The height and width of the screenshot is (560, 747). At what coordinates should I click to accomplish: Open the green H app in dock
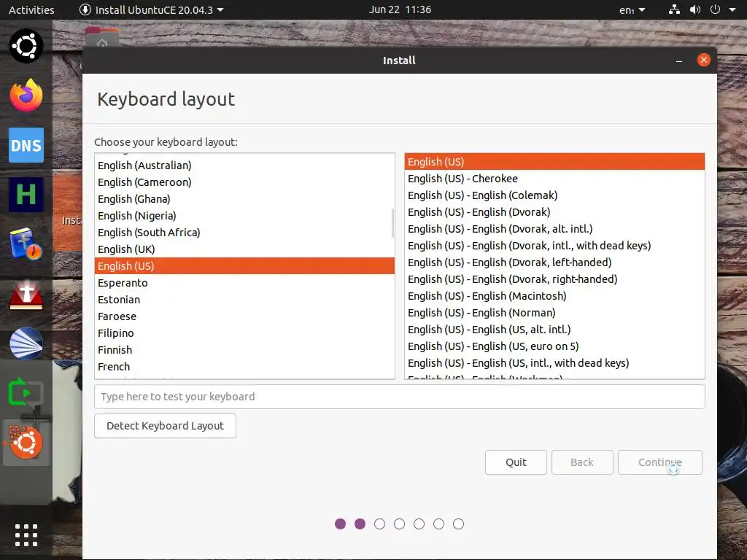click(x=26, y=194)
